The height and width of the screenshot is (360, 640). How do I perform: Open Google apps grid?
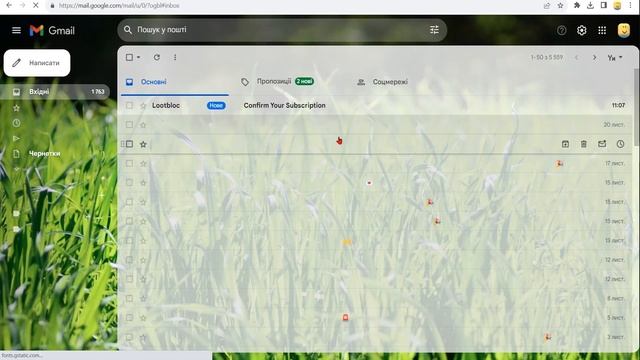(602, 30)
